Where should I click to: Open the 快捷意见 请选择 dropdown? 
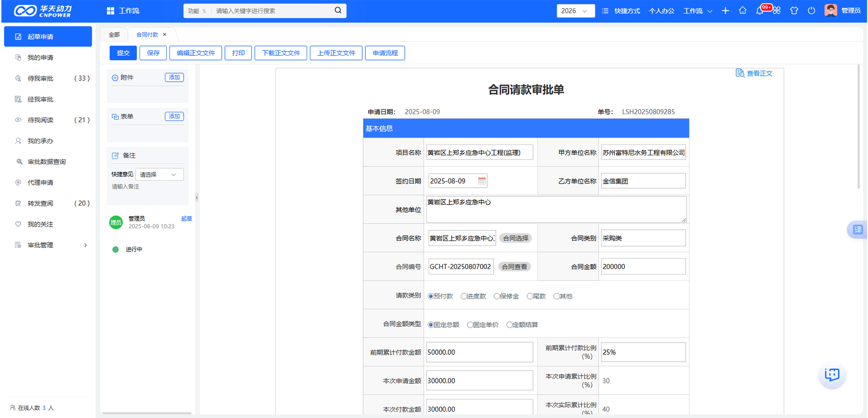[x=160, y=174]
